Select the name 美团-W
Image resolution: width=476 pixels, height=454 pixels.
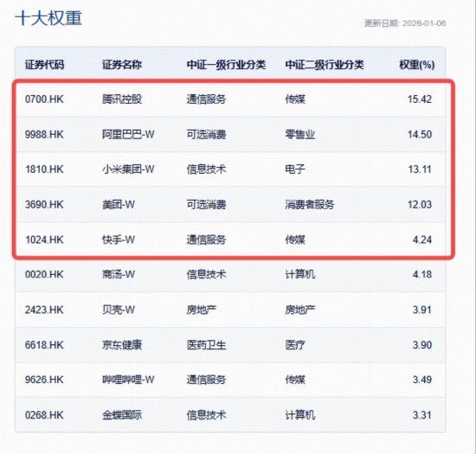119,204
